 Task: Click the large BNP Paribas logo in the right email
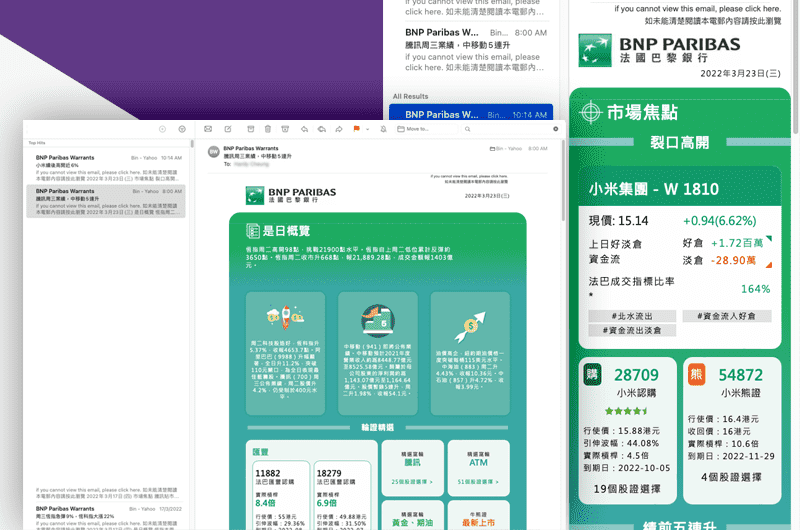pyautogui.click(x=659, y=50)
